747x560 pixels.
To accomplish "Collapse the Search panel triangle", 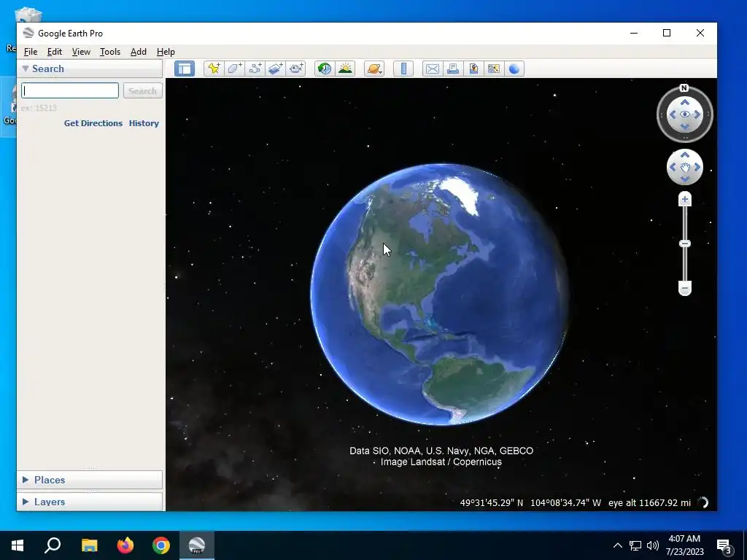I will tap(26, 69).
